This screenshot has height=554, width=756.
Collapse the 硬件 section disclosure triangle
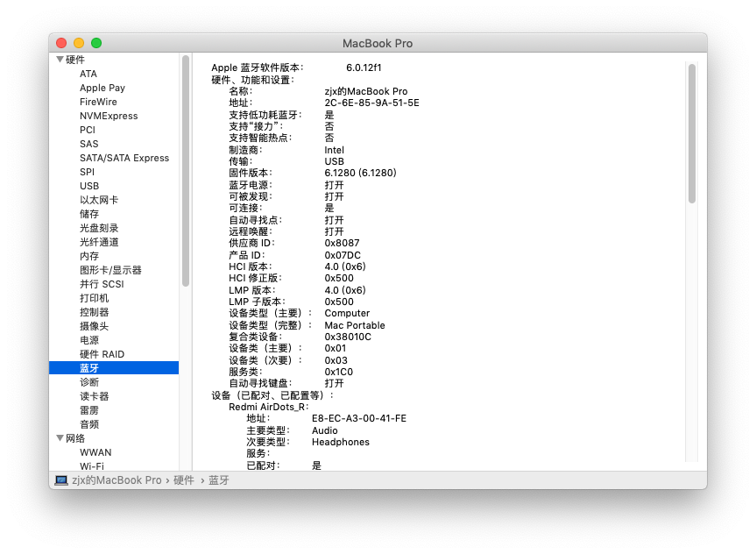click(60, 60)
